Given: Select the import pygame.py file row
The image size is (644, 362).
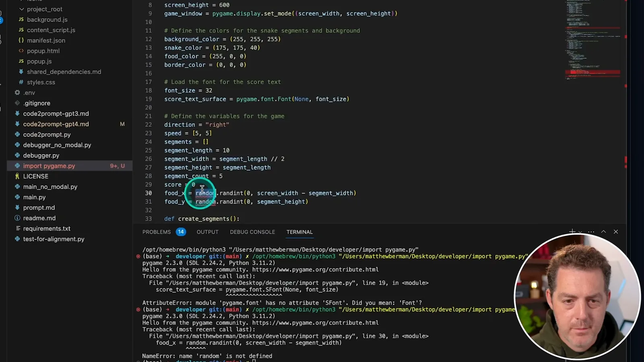Looking at the screenshot, I should pos(70,166).
